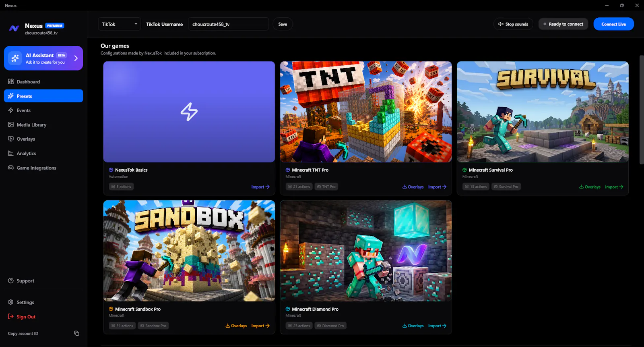Click the Sign Out door icon
This screenshot has width=644, height=347.
(11, 316)
